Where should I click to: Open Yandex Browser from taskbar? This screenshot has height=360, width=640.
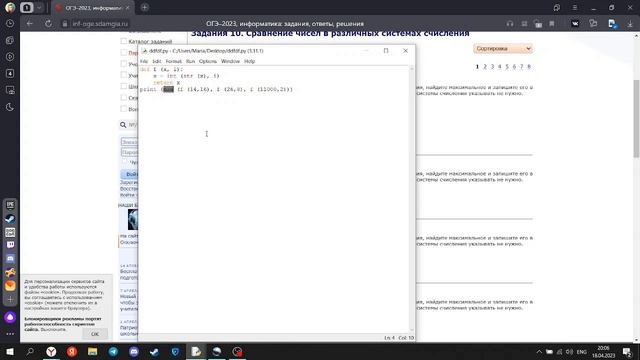(51, 351)
